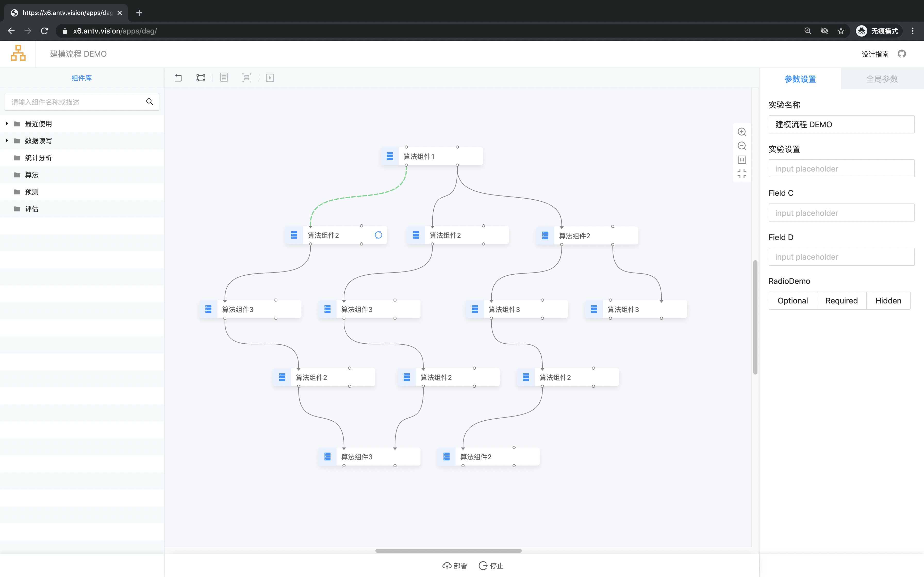Screen dimensions: 924x577
Task: Select the Hidden radio button
Action: tap(888, 300)
